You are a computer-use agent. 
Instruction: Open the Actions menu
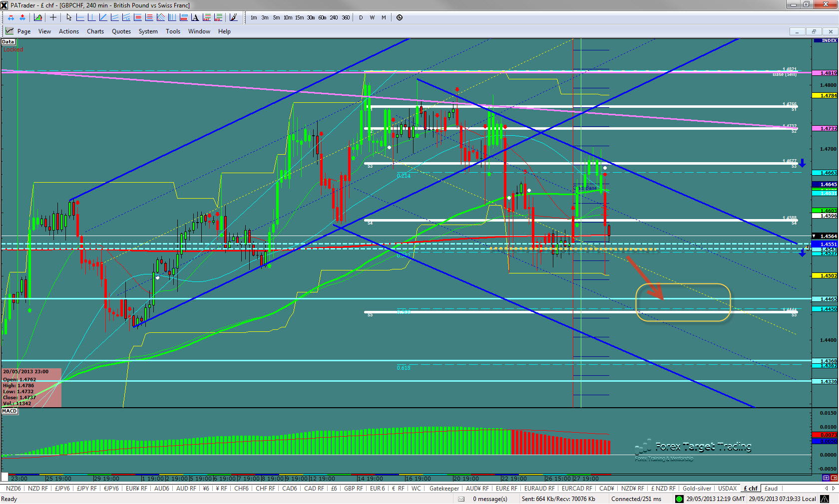coord(69,31)
